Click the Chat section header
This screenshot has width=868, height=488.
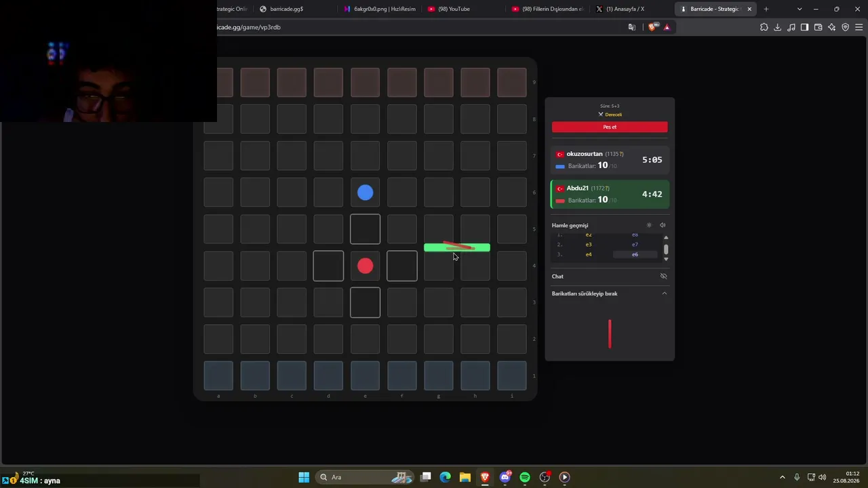point(610,276)
